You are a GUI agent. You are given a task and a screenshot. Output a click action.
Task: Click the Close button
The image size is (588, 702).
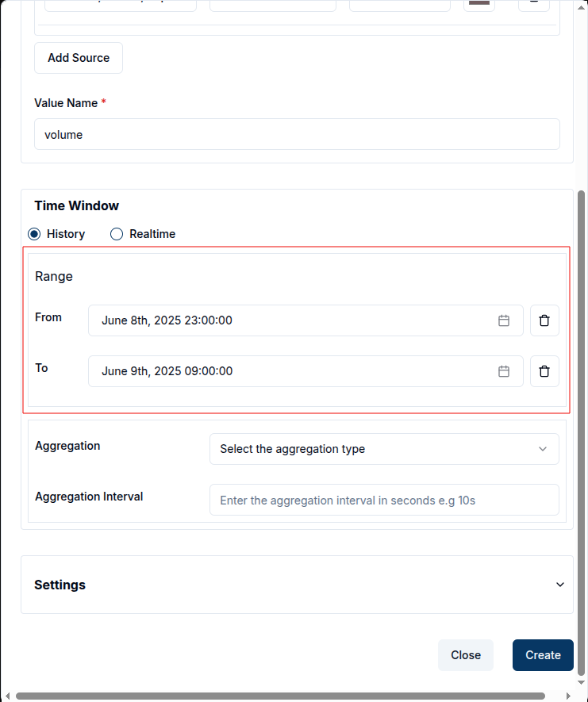(466, 655)
